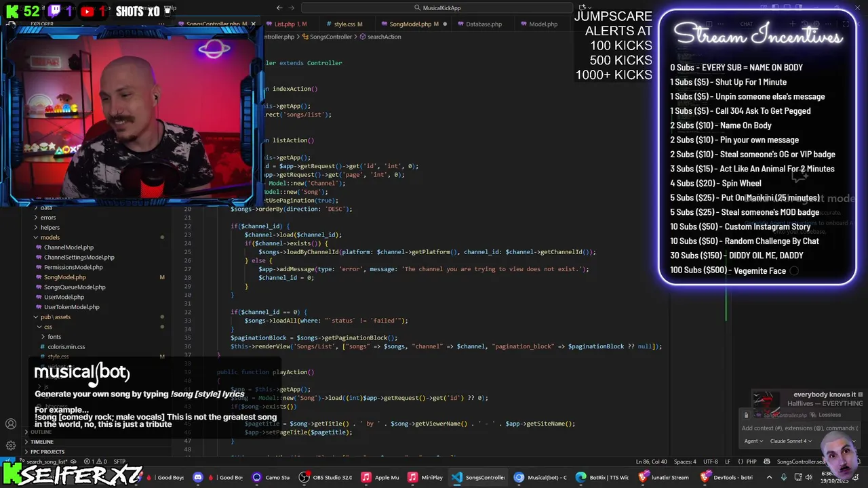This screenshot has width=868, height=488.
Task: Click the Ln 86, Col 40 status entry
Action: 652,462
